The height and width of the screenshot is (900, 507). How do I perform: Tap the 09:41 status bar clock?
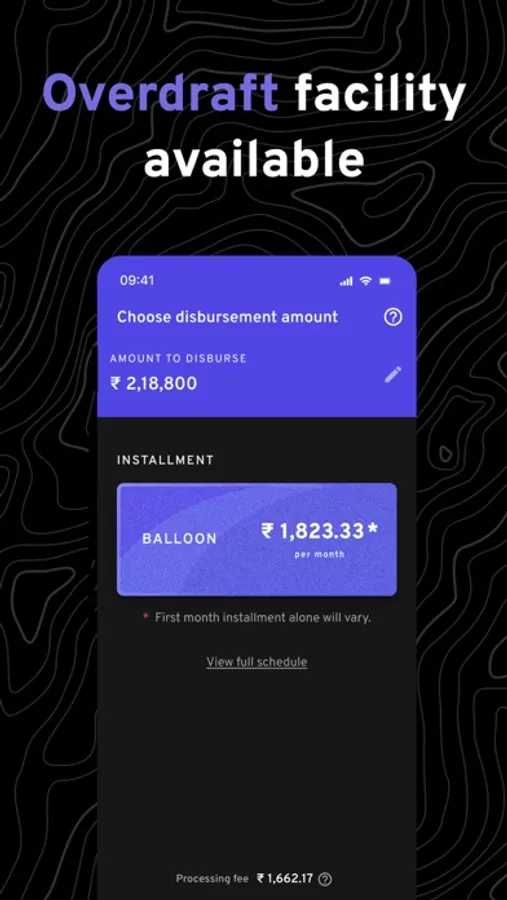pyautogui.click(x=137, y=281)
